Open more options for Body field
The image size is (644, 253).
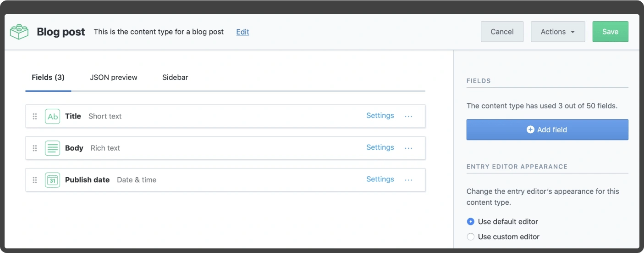pos(408,148)
